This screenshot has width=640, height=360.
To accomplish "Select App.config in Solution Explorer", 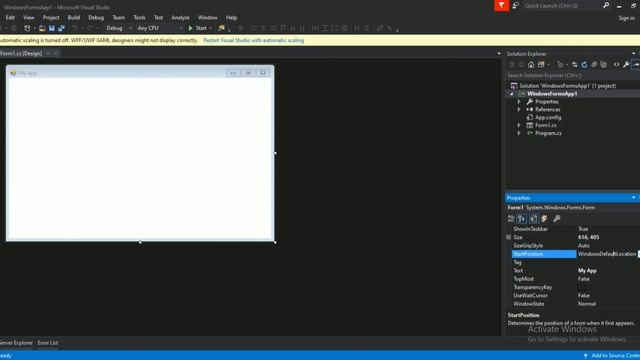I will click(548, 118).
